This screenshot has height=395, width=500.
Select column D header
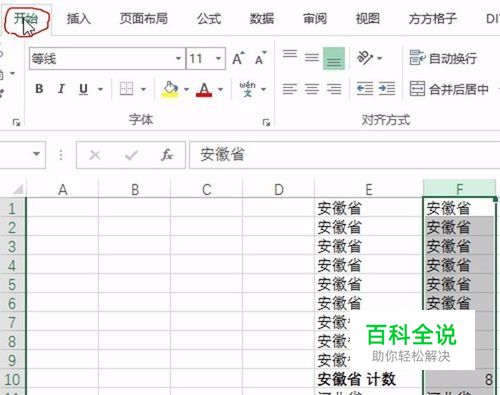click(279, 189)
